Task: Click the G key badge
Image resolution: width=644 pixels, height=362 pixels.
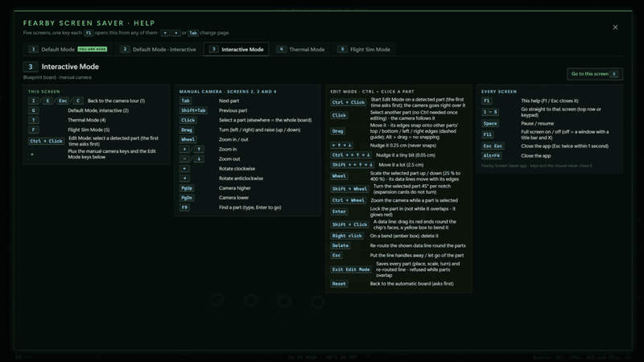Action: coord(33,110)
